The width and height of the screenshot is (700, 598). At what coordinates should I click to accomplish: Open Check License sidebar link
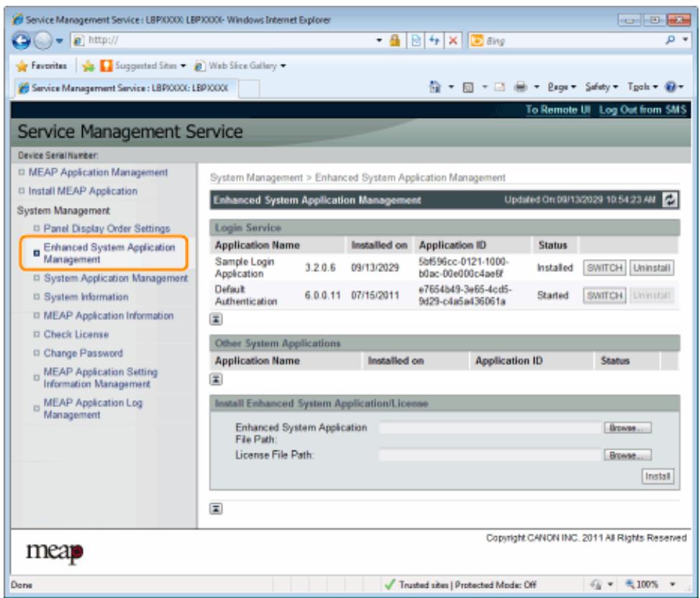pos(76,335)
